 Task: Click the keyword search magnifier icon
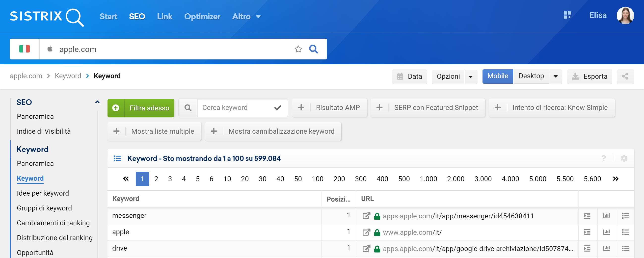188,108
